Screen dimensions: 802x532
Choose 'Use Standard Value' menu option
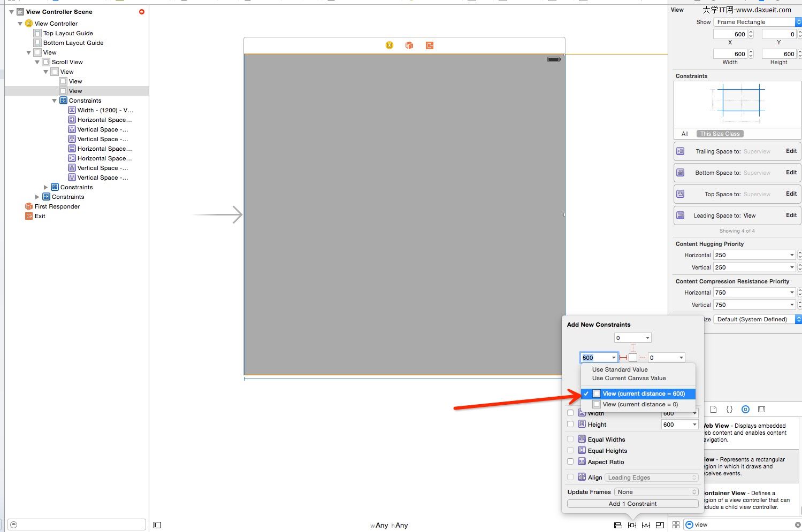(x=620, y=369)
